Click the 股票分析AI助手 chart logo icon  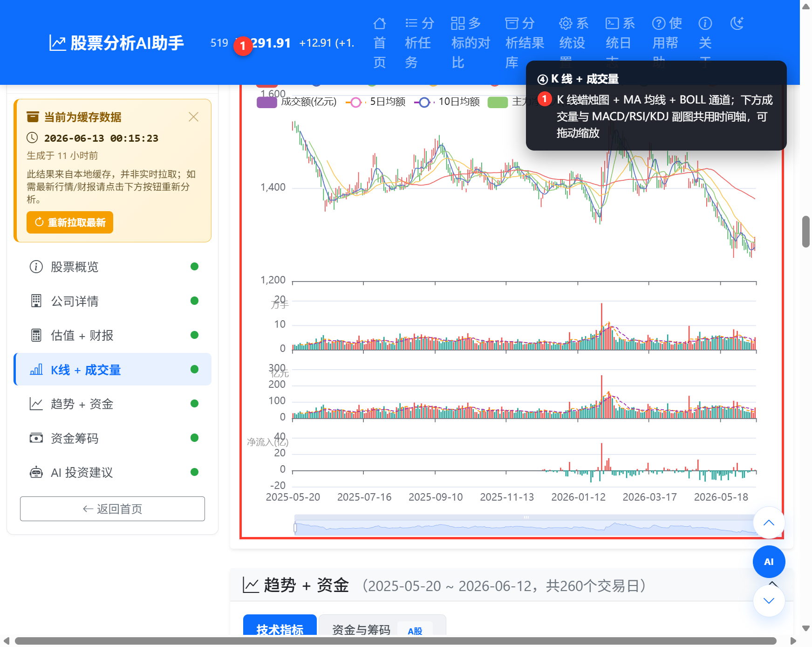pos(57,43)
